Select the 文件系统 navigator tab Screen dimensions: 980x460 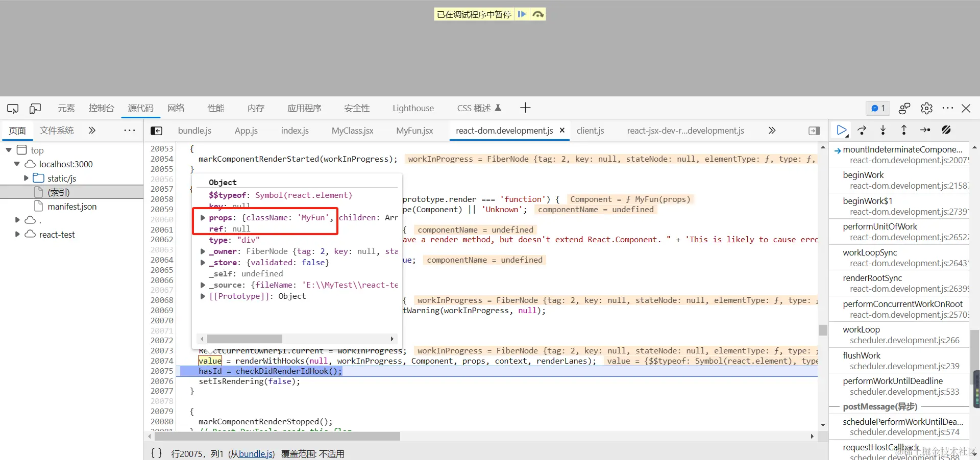(x=57, y=131)
